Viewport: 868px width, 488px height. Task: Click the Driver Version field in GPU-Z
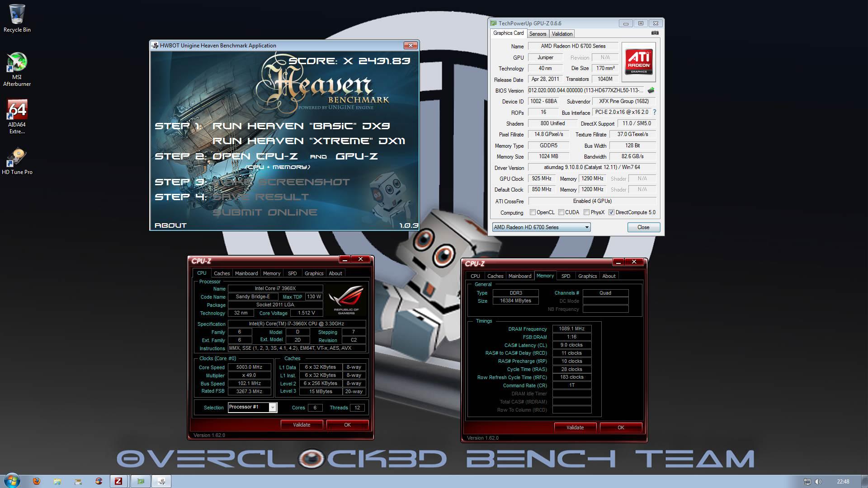tap(592, 168)
